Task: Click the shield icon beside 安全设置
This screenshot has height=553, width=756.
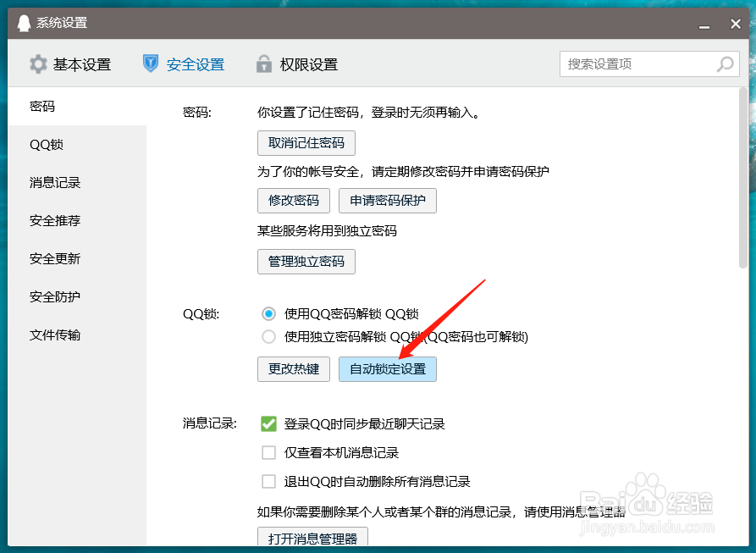Action: 151,64
